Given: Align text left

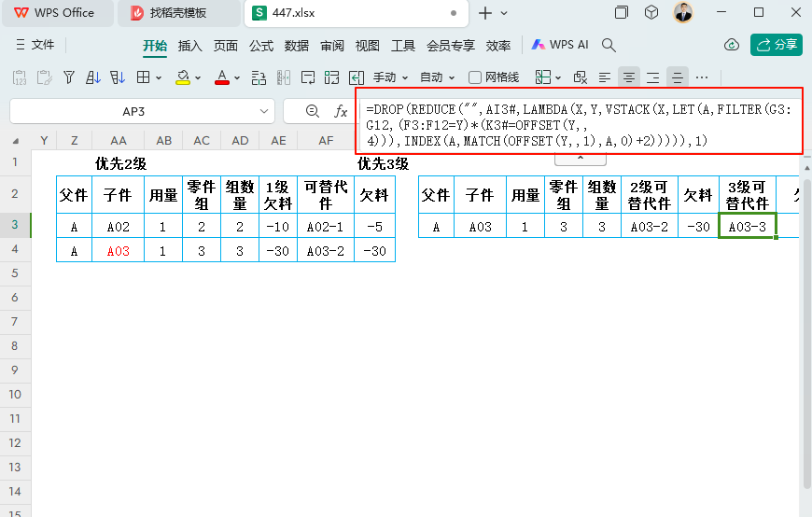Looking at the screenshot, I should click(x=605, y=77).
